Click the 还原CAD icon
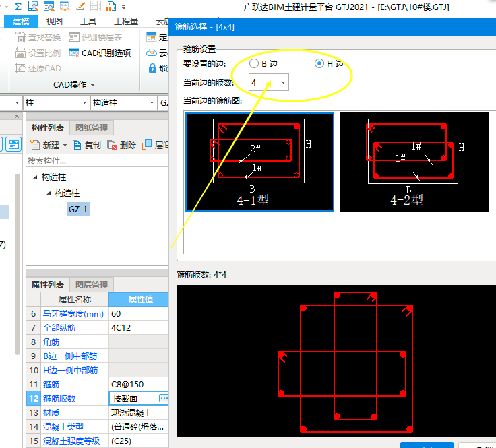 [x=20, y=68]
